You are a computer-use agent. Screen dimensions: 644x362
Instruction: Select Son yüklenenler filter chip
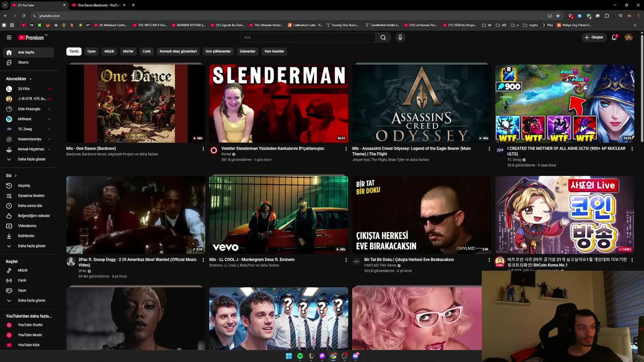218,51
